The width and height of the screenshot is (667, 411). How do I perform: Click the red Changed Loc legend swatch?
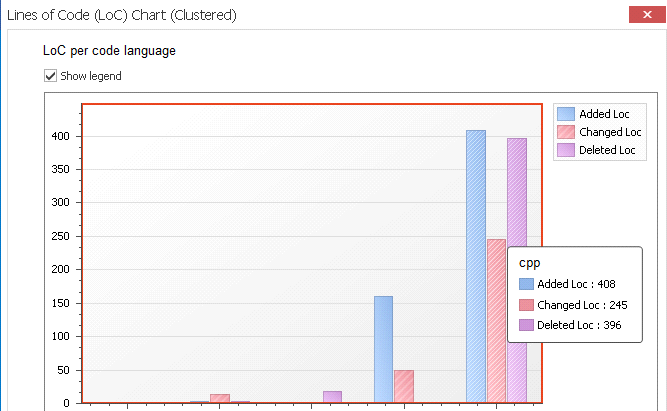(566, 132)
